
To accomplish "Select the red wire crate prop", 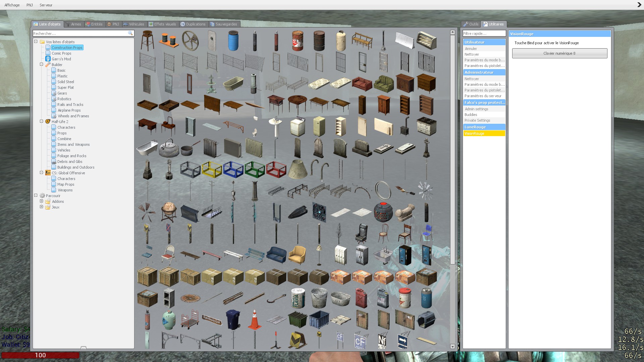I will point(276,169).
